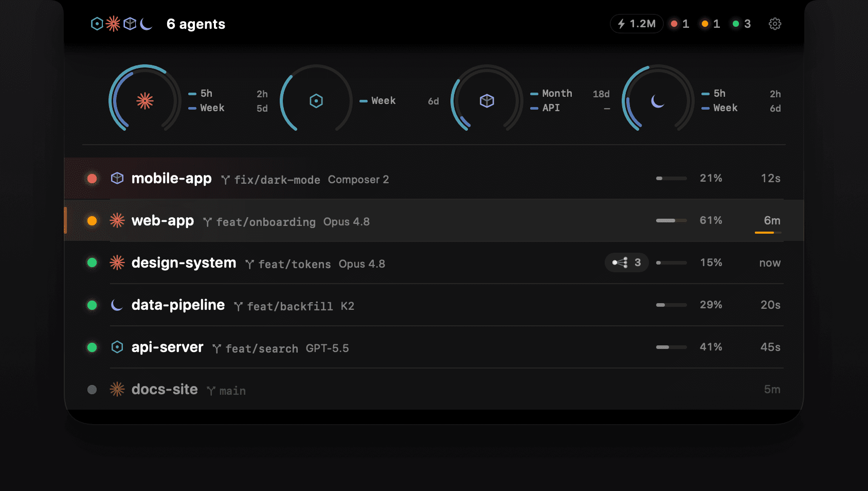The image size is (868, 491).
Task: Click the 29% progress bar of data-pipeline
Action: pyautogui.click(x=672, y=305)
